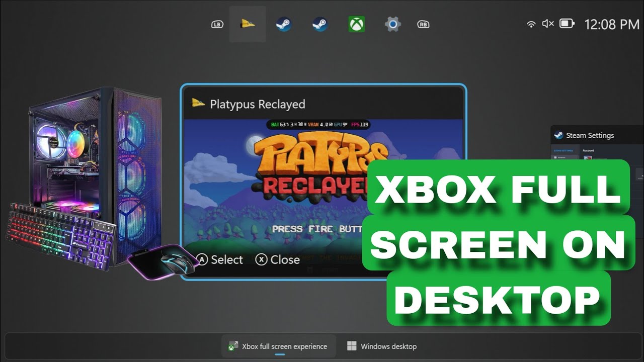Click the A Select button hint
This screenshot has width=644, height=362.
pyautogui.click(x=219, y=259)
